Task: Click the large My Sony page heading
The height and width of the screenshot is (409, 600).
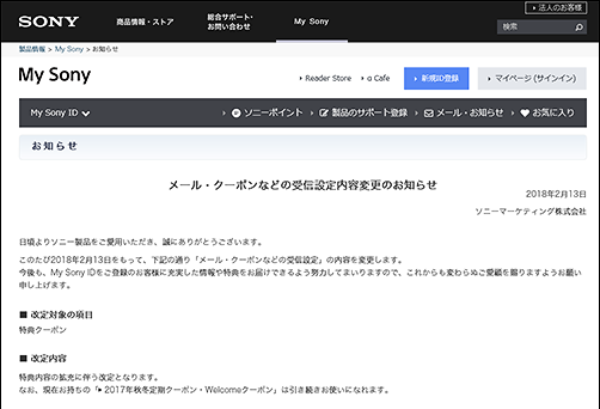Action: [x=54, y=76]
